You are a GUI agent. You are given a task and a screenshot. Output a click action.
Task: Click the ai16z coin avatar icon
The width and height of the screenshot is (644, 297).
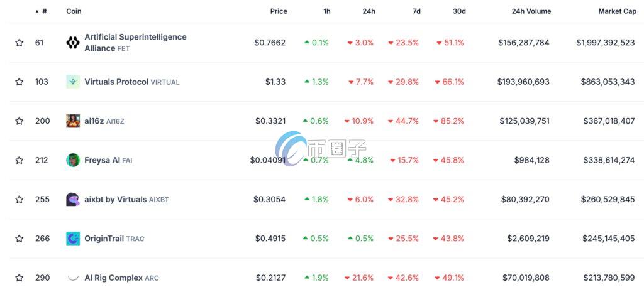tap(73, 121)
